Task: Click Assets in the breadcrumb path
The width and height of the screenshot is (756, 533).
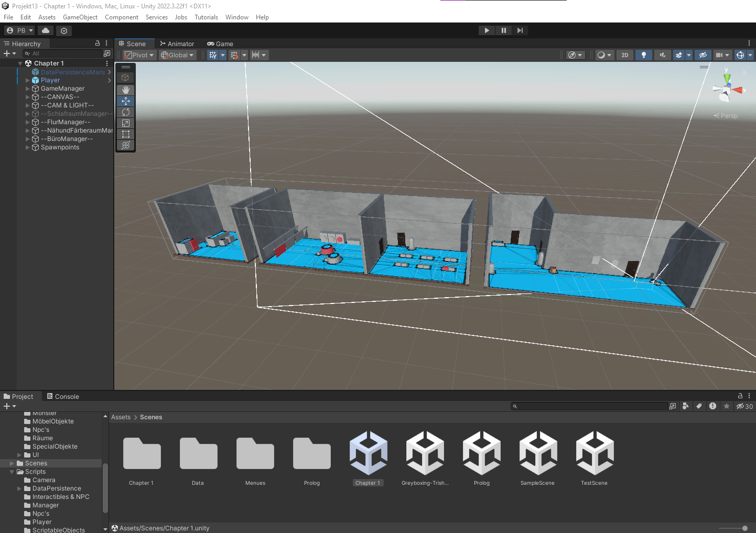Action: coord(121,417)
